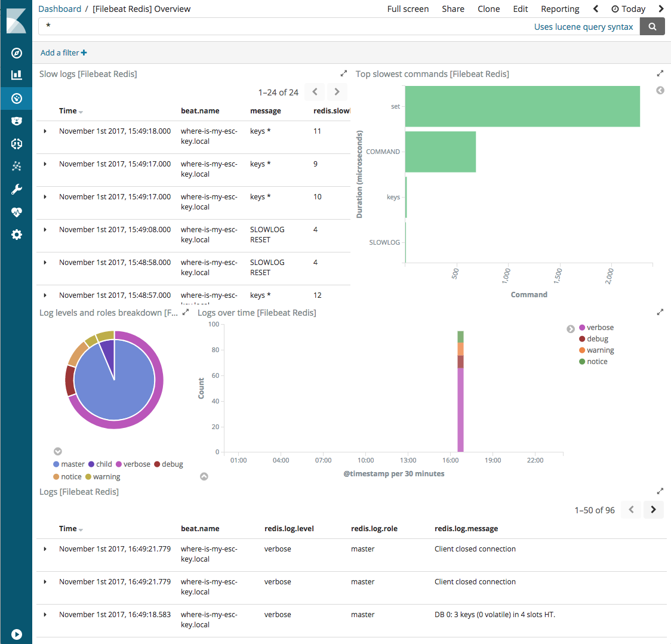Run the query with the magnifier search button
Image resolution: width=671 pixels, height=644 pixels.
652,26
